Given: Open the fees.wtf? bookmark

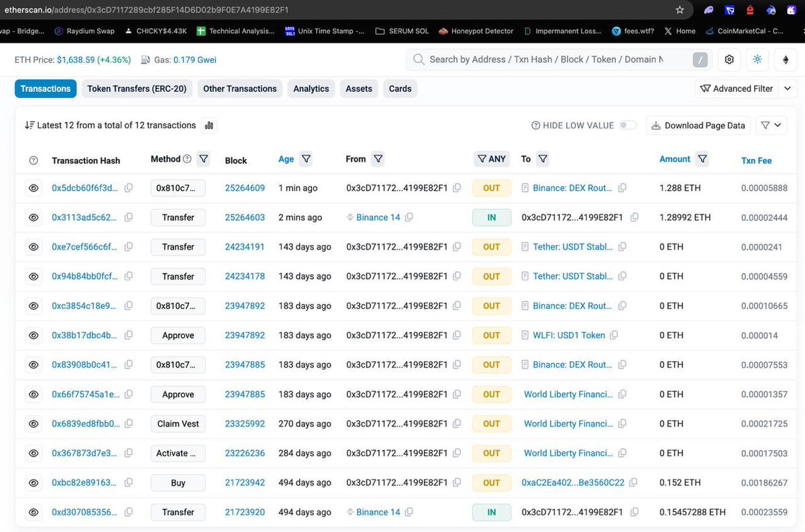Looking at the screenshot, I should (633, 31).
